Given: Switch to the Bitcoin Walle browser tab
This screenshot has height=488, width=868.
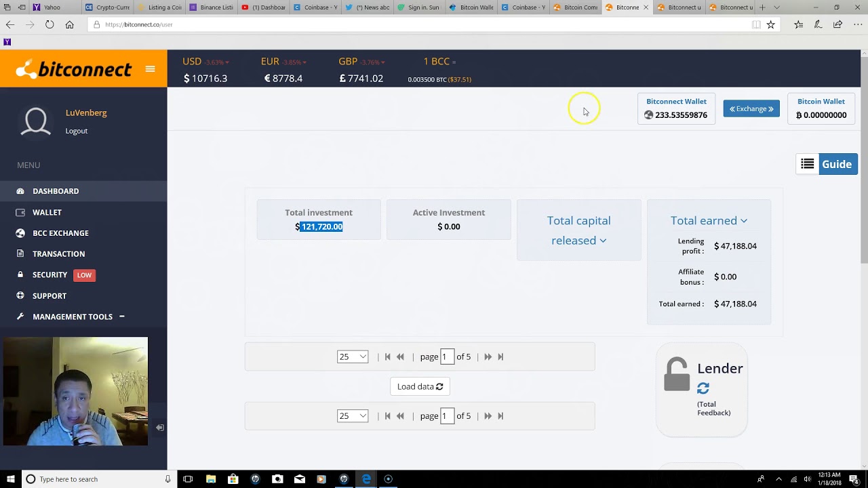Looking at the screenshot, I should click(x=471, y=7).
